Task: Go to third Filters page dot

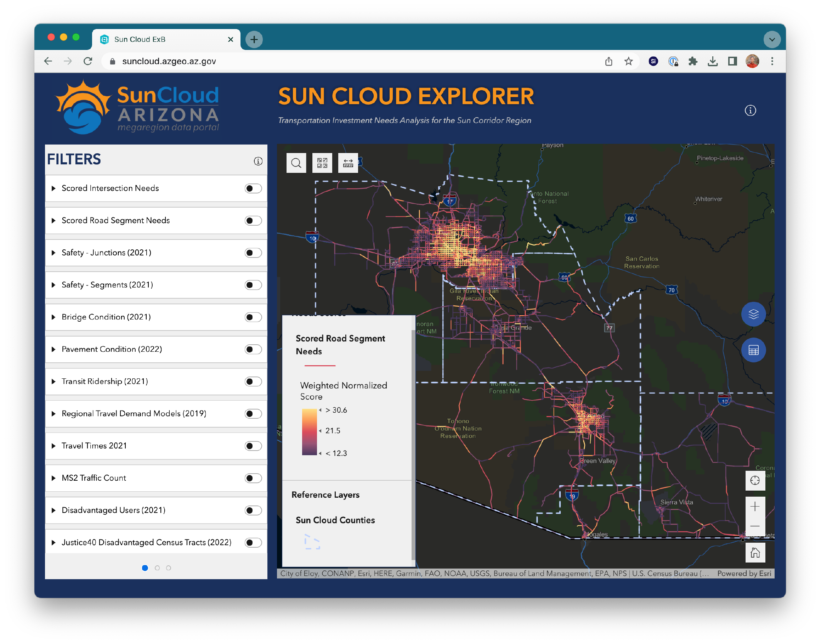Action: [169, 568]
